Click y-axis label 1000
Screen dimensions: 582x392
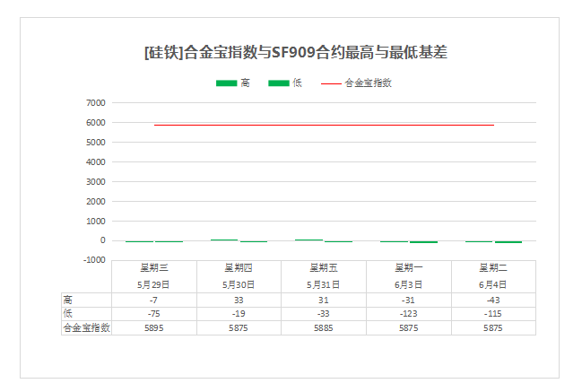96,221
